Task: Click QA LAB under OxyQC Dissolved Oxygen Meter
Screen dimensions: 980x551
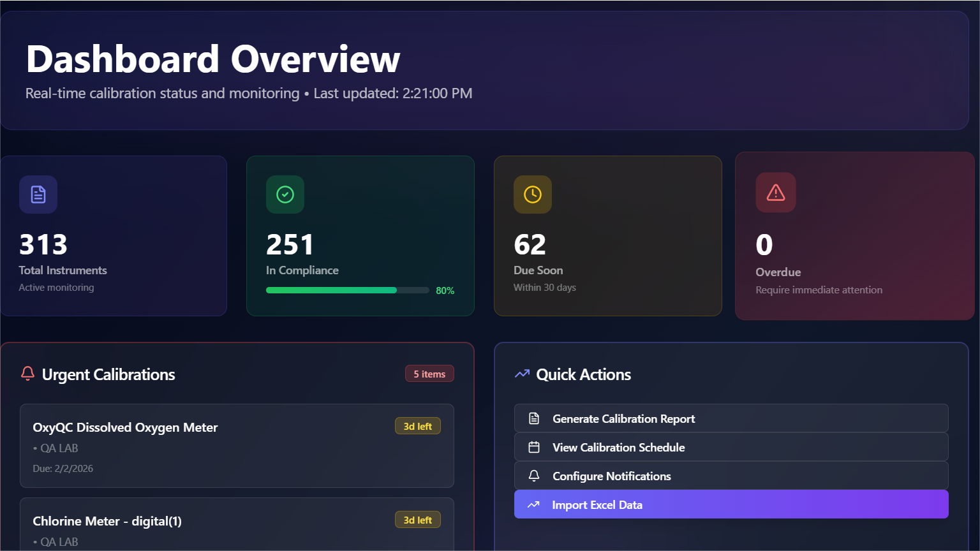Action: tap(59, 448)
